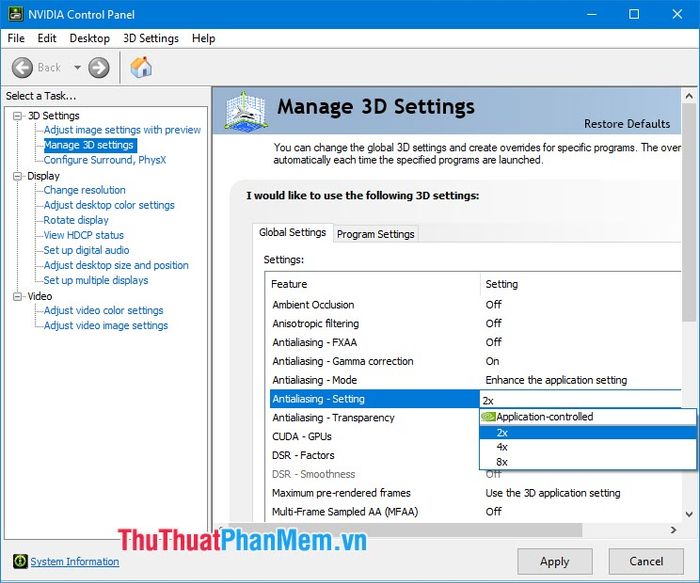Select Anisotropic filtering feature row

tap(475, 323)
